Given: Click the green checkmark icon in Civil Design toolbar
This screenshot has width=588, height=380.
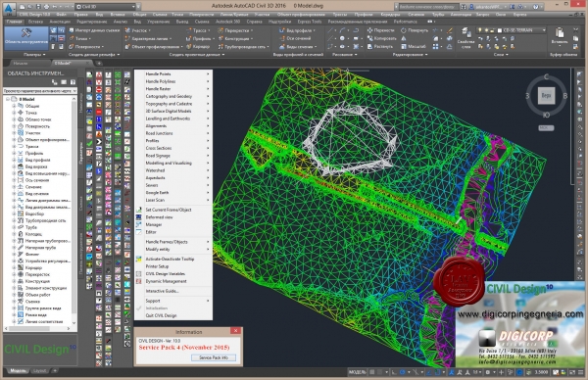Looking at the screenshot, I should coord(89,143).
